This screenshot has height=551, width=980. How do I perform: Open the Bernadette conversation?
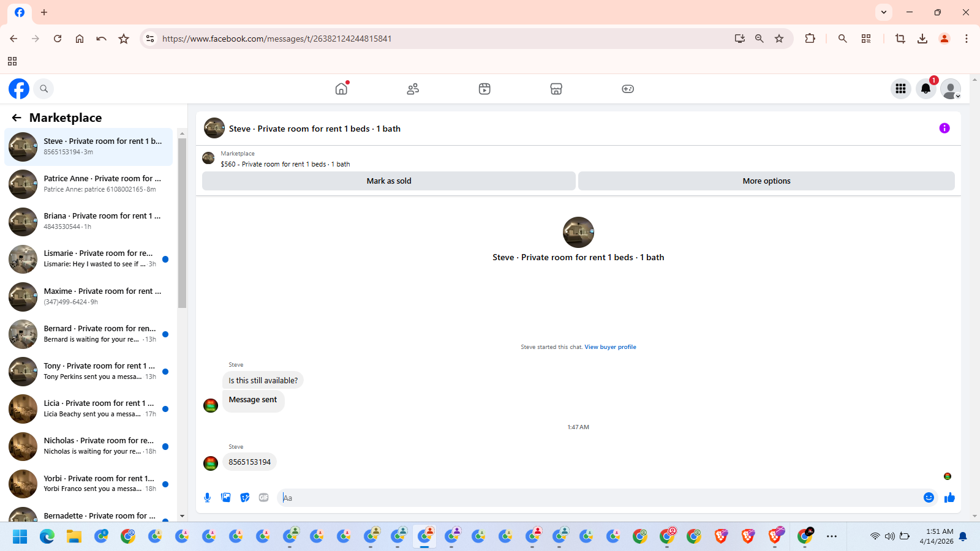89,514
